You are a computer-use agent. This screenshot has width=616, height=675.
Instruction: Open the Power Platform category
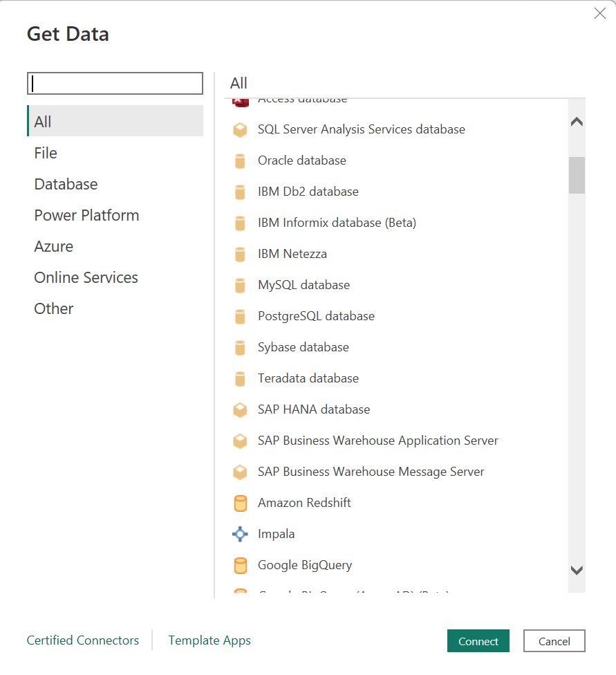[x=86, y=215]
